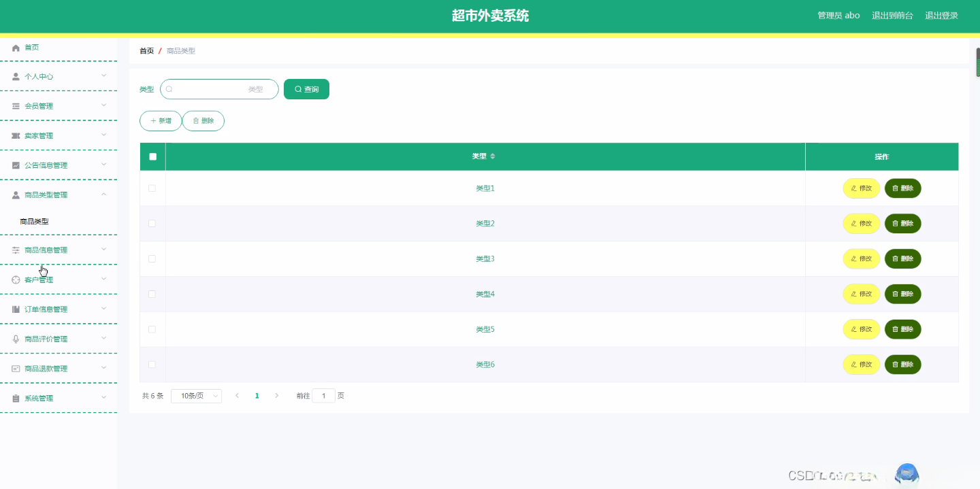Image resolution: width=980 pixels, height=489 pixels.
Task: Go to the previous page arrow
Action: coord(237,396)
